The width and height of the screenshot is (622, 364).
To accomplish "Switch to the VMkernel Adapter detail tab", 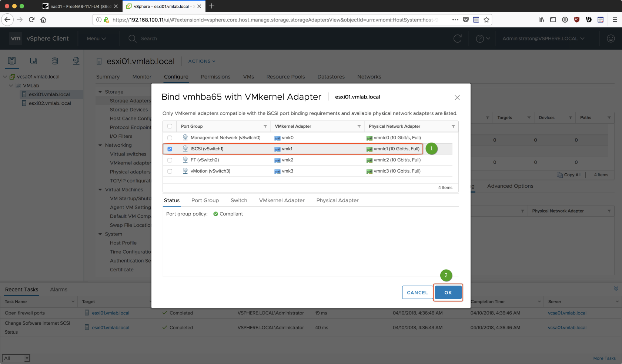I will click(282, 200).
